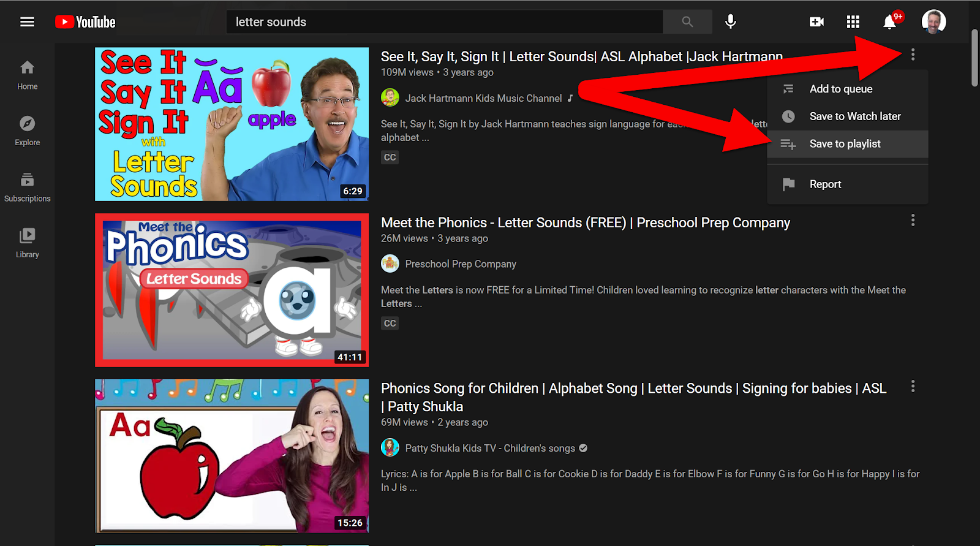Viewport: 980px width, 546px height.
Task: Choose Save to Watch later
Action: [x=847, y=116]
